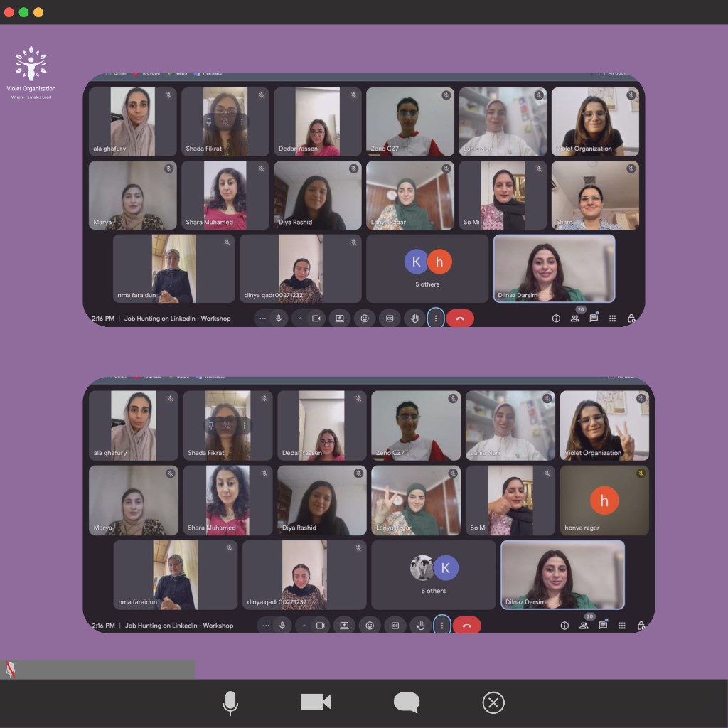
Task: Expand the "5 others" tile in the upper meeting
Action: point(427,269)
